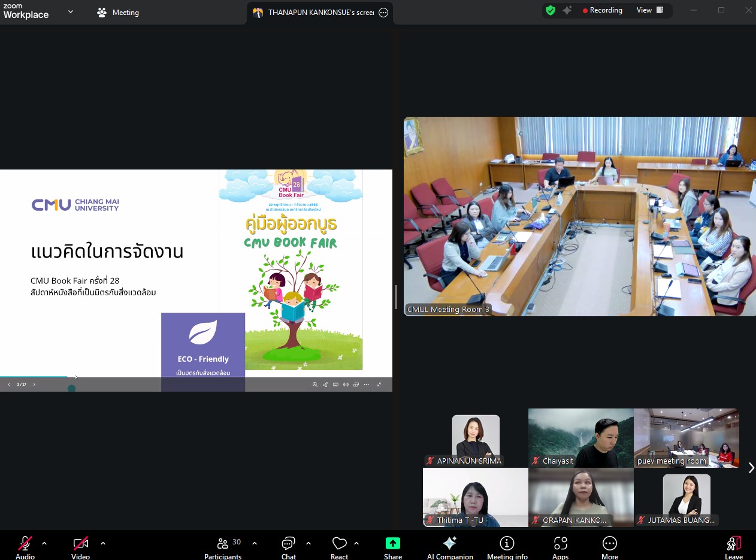Expand the audio options arrow
Image resolution: width=756 pixels, height=560 pixels.
(x=44, y=543)
